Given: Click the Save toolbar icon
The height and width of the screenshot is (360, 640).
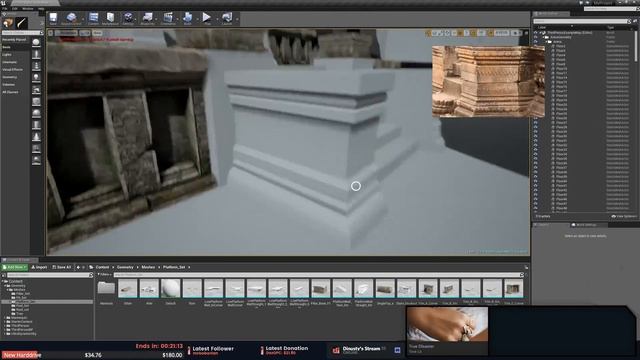Looking at the screenshot, I should point(53,18).
